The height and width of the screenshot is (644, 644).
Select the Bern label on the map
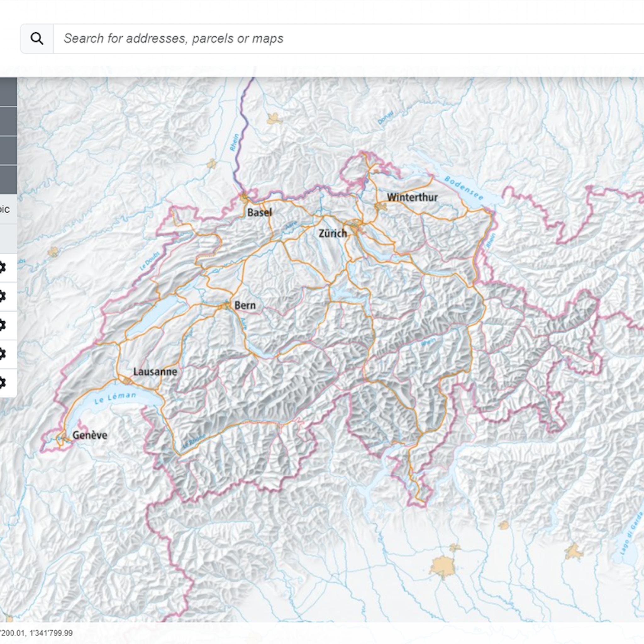(245, 305)
